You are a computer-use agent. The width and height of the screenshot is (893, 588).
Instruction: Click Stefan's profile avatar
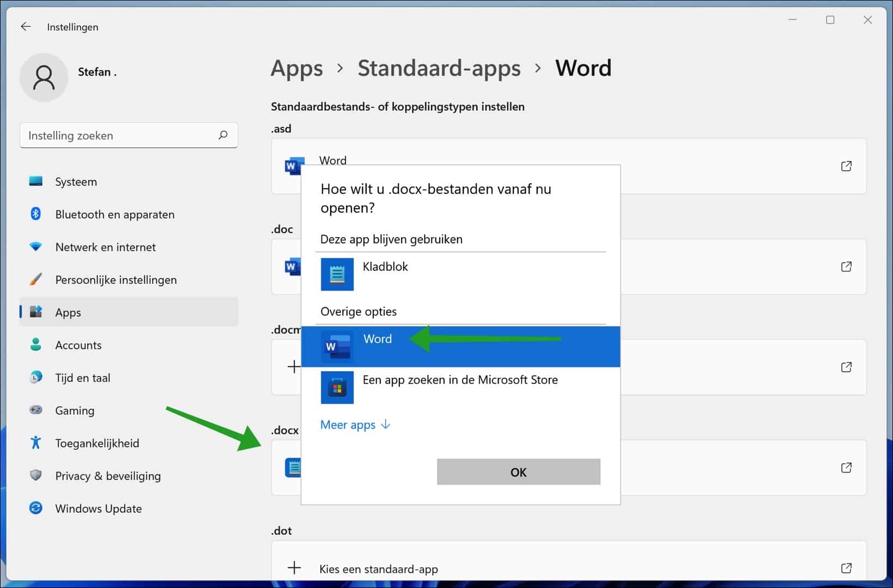point(44,77)
